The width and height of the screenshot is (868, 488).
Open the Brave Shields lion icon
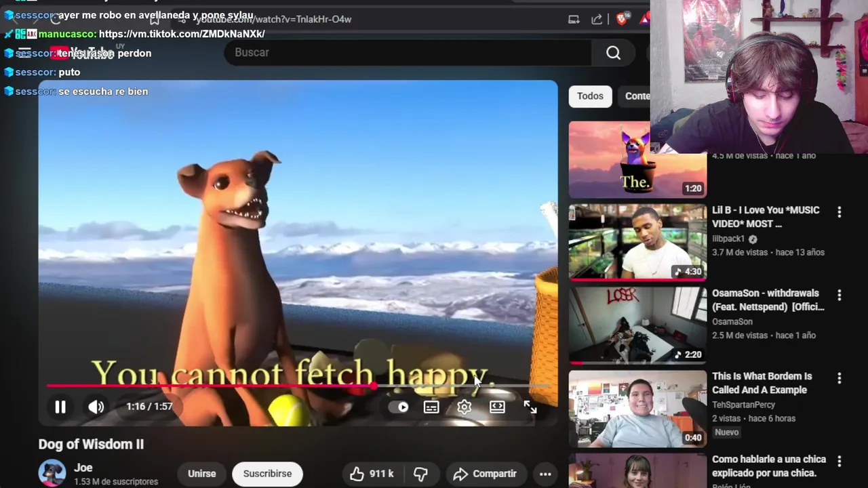[x=622, y=19]
